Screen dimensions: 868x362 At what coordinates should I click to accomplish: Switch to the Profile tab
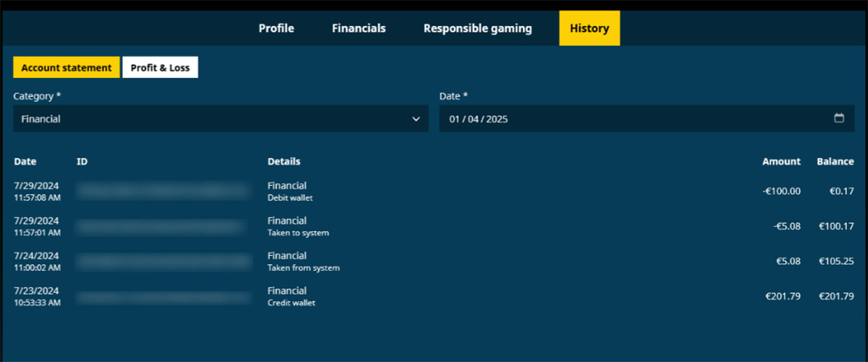click(276, 28)
